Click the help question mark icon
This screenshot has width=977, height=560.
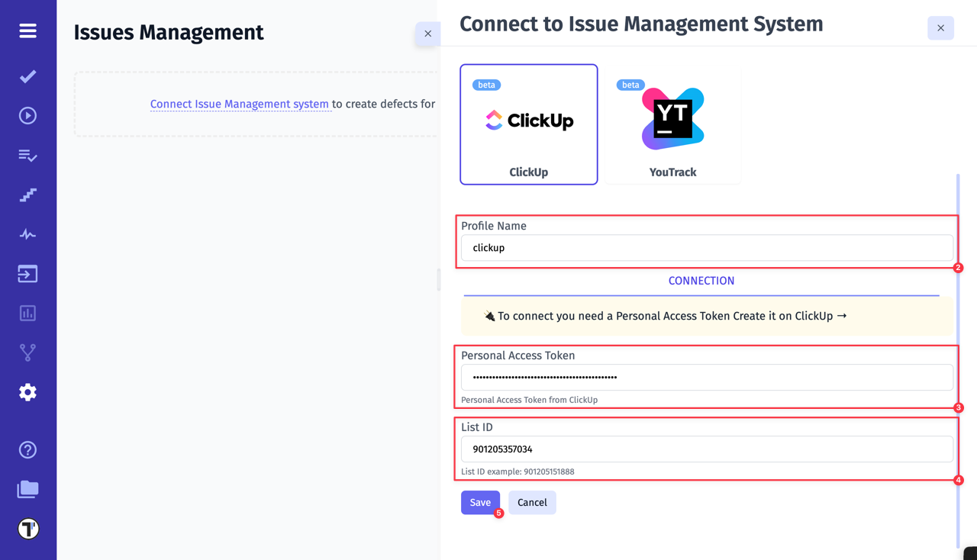coord(27,450)
